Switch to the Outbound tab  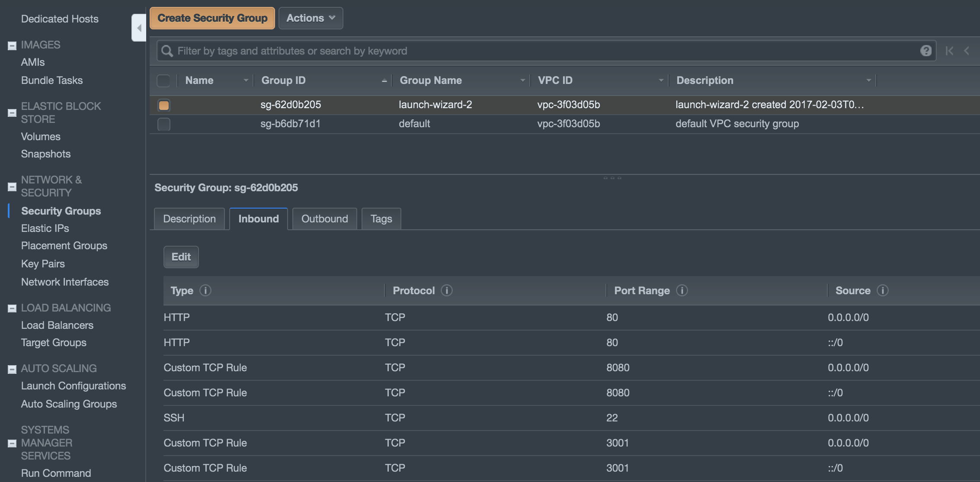click(x=325, y=219)
